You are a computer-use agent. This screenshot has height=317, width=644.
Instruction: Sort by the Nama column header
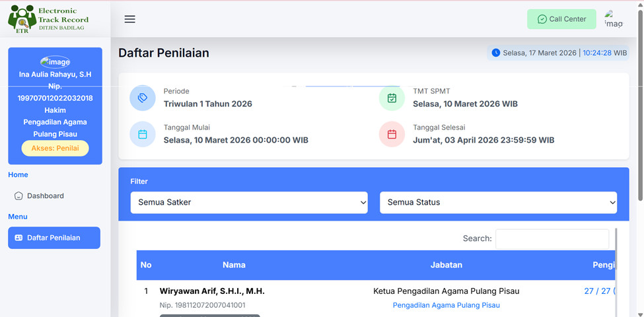tap(234, 265)
